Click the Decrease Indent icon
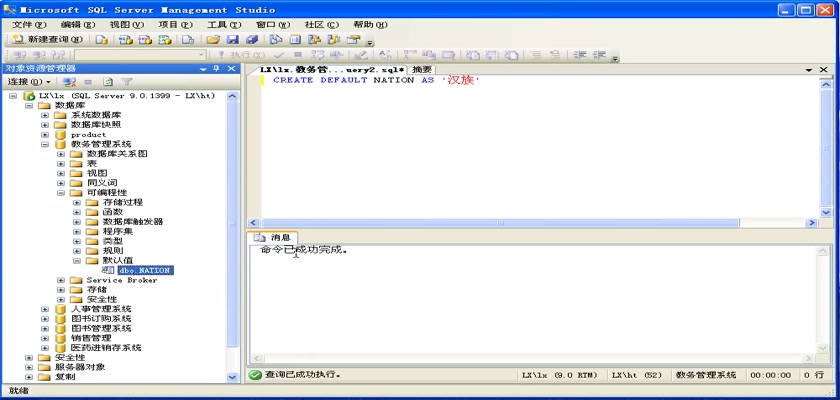 tap(580, 55)
